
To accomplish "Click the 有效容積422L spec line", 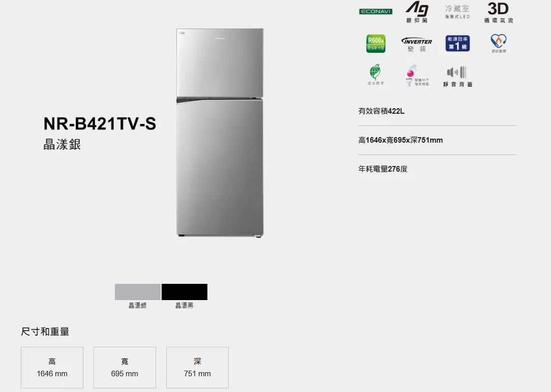I will pyautogui.click(x=381, y=111).
